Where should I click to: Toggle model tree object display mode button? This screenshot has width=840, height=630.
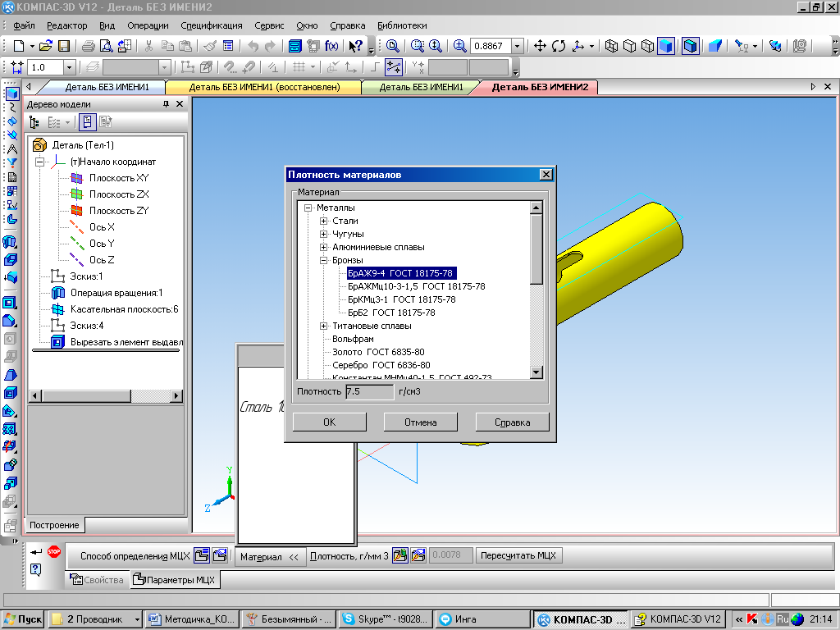[x=87, y=123]
